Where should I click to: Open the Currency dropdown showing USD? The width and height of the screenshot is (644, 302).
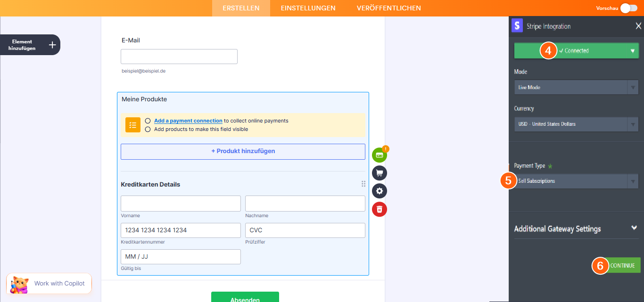pyautogui.click(x=576, y=124)
